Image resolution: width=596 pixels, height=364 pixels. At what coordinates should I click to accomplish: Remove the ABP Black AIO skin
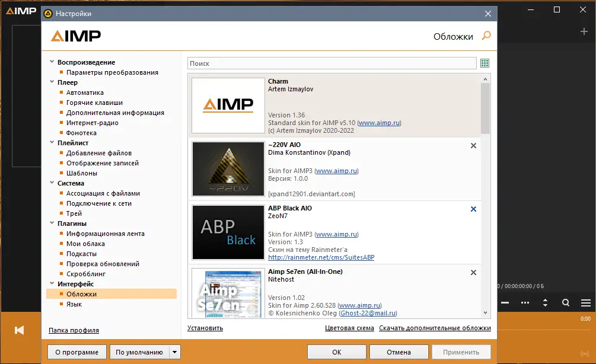473,209
